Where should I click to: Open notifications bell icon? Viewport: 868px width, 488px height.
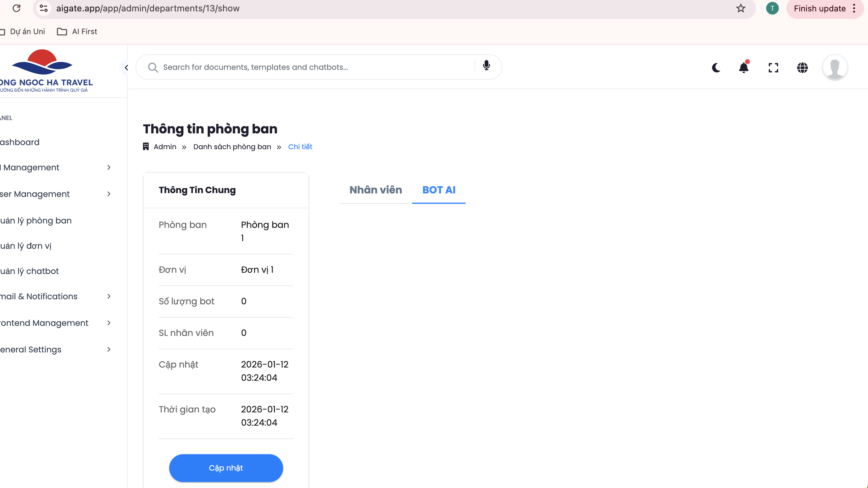click(744, 68)
